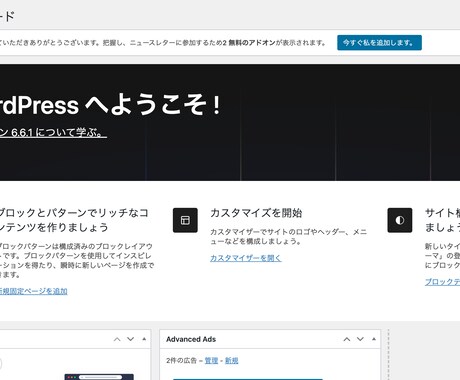460x380 pixels.
Task: Collapse the left dashboard widget toggle
Action: pyautogui.click(x=144, y=339)
